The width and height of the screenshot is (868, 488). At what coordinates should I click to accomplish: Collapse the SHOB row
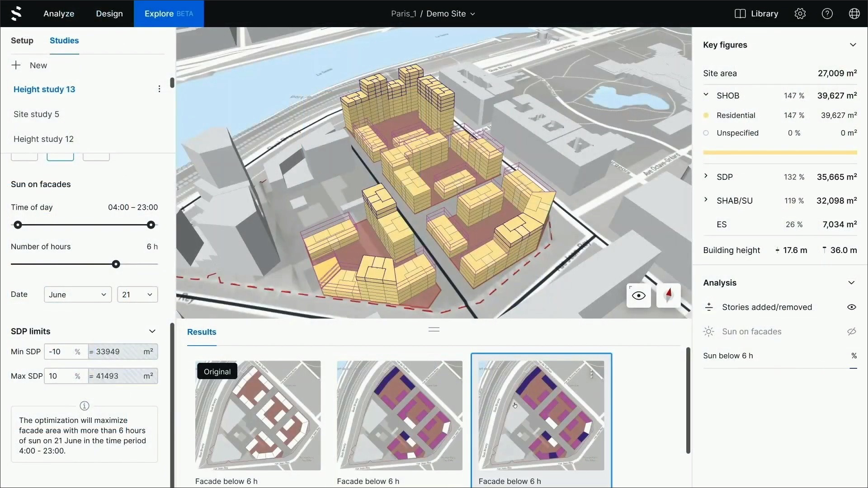(x=706, y=95)
